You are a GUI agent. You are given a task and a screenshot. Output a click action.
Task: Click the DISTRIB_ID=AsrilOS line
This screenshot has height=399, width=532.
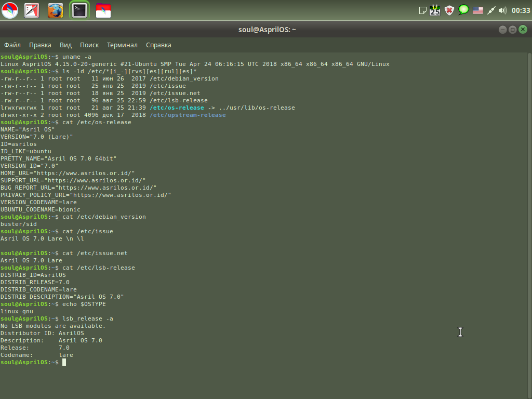33,275
